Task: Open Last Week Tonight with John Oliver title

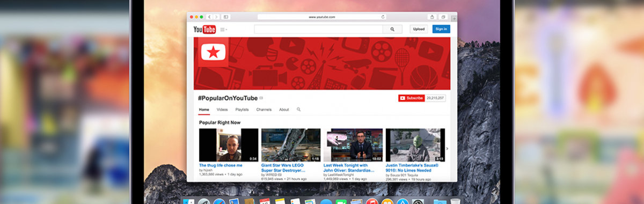Action: 349,167
